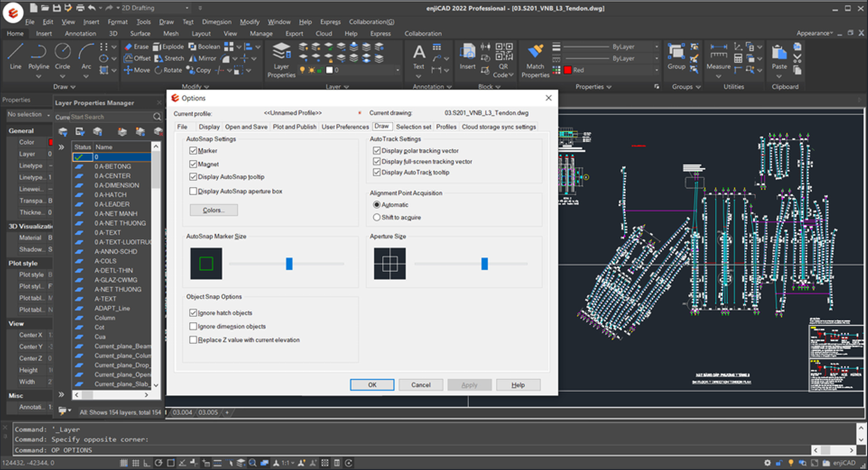
Task: Click the AutoSnap Marker Size slider handle
Action: tap(289, 263)
